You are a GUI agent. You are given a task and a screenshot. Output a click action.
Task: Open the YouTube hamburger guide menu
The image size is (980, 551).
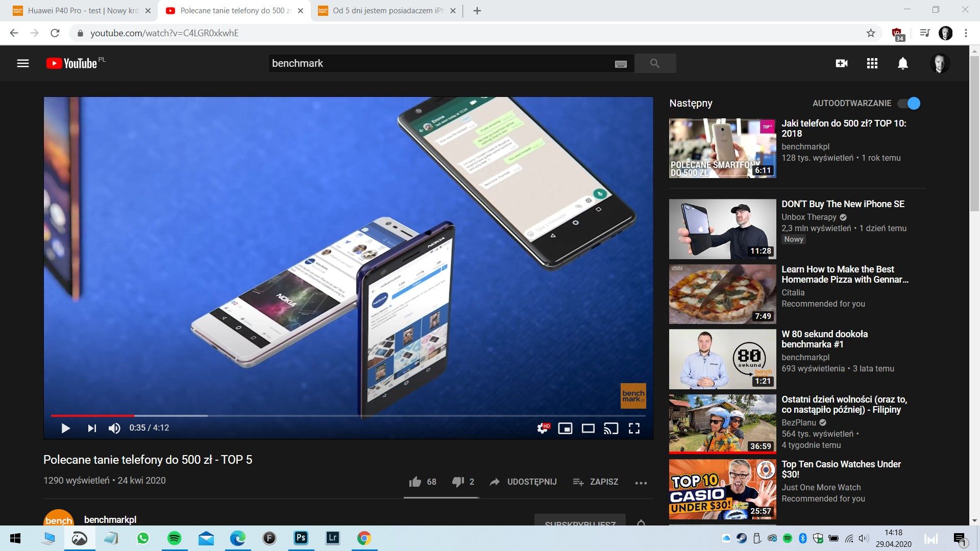pos(23,63)
